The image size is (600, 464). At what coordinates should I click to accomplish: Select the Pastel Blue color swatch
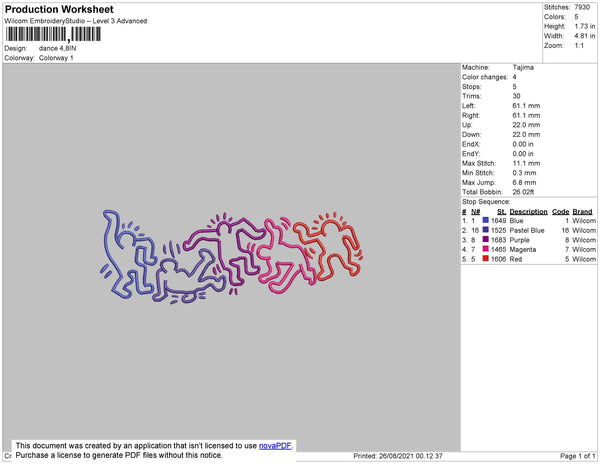[486, 230]
